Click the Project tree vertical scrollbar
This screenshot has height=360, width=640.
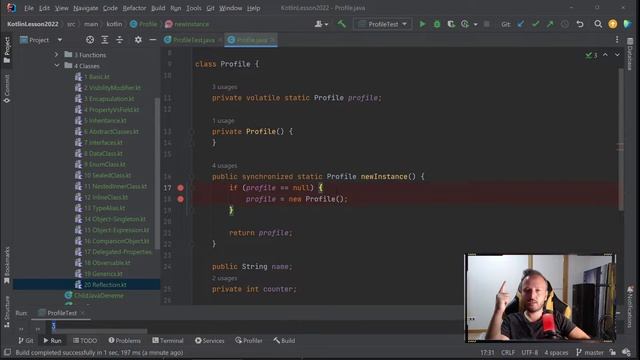pyautogui.click(x=158, y=173)
